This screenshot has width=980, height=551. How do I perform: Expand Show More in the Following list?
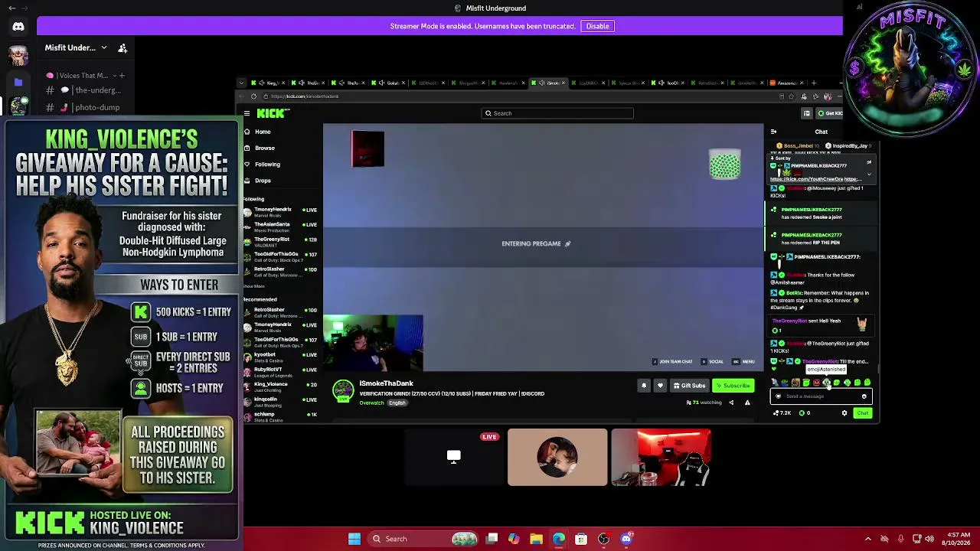point(253,286)
